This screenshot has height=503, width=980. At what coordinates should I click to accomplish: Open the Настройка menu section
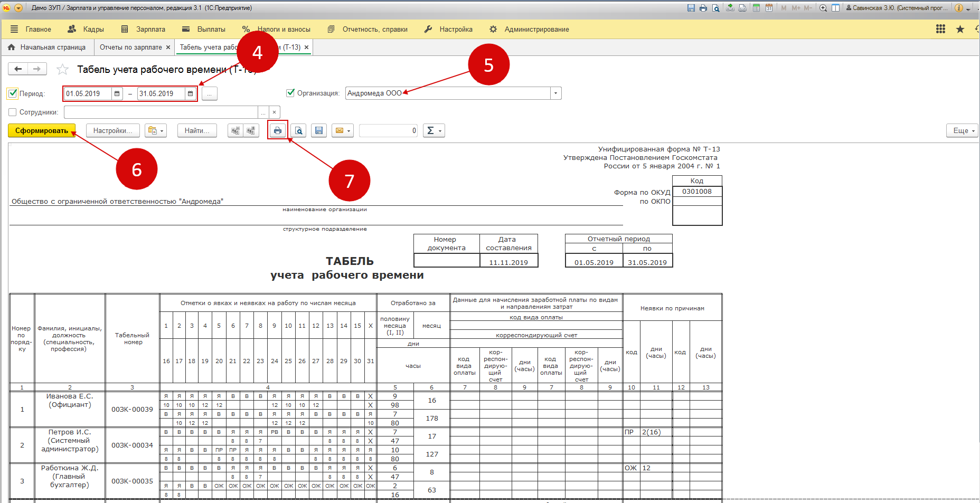(448, 29)
